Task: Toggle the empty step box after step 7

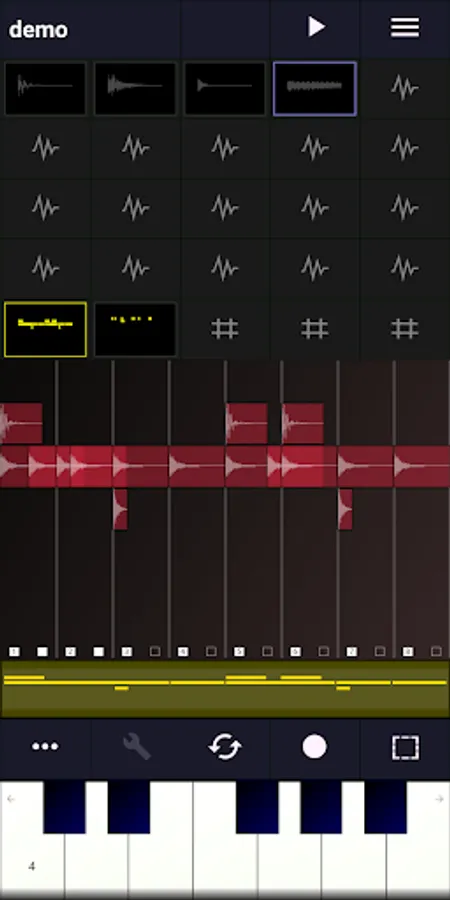Action: click(x=380, y=651)
